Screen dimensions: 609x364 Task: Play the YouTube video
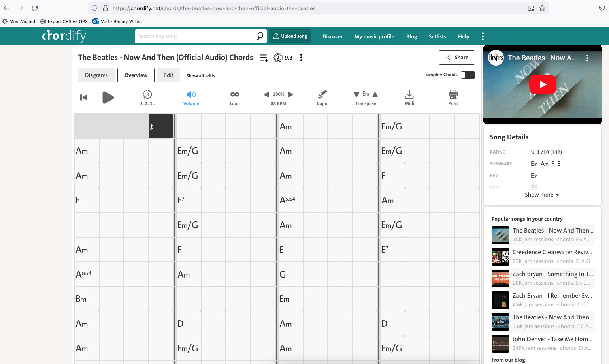point(543,84)
